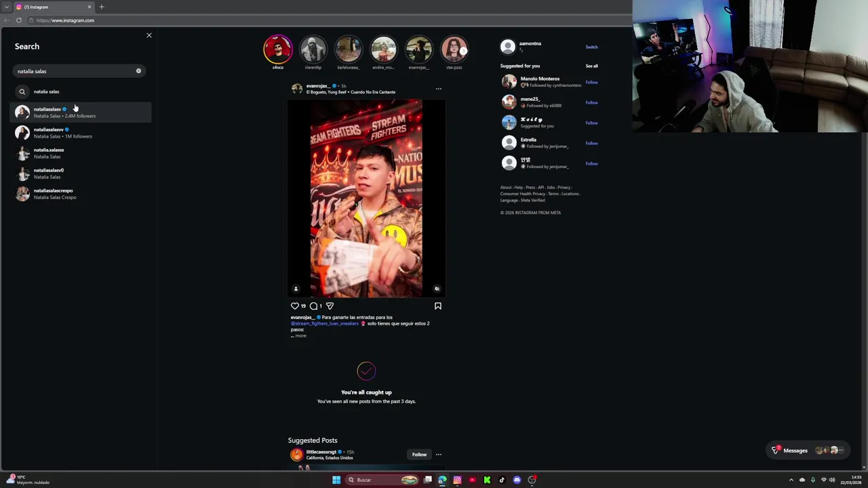Viewport: 868px width, 488px height.
Task: Follow the Suggested for you Keity account
Action: pyautogui.click(x=591, y=123)
